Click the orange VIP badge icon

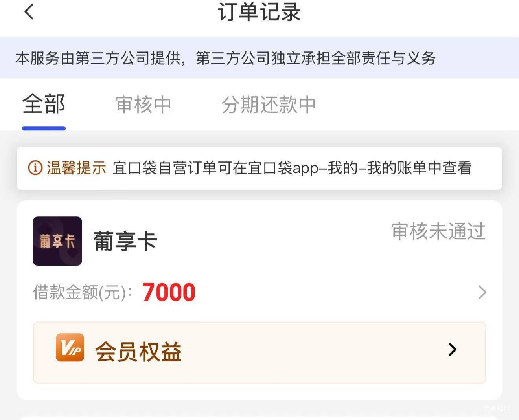(x=70, y=347)
